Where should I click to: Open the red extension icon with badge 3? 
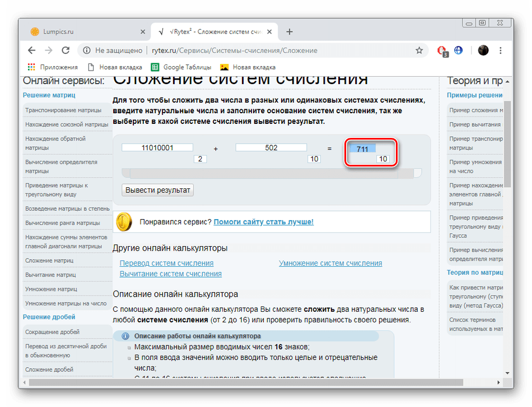(x=442, y=50)
